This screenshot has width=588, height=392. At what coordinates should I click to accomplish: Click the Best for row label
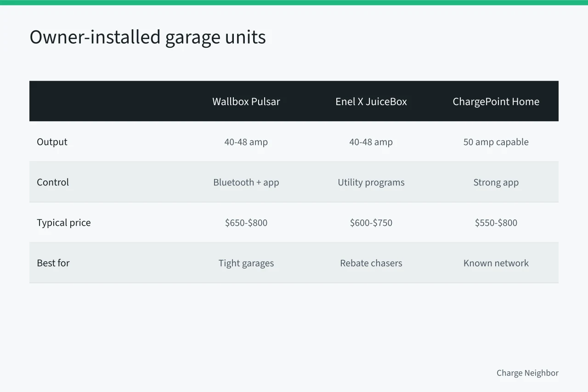(x=53, y=263)
